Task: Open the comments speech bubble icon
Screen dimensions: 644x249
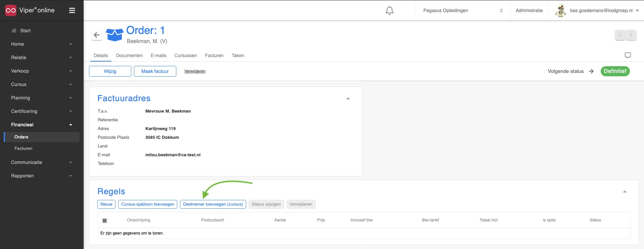Action: [628, 55]
